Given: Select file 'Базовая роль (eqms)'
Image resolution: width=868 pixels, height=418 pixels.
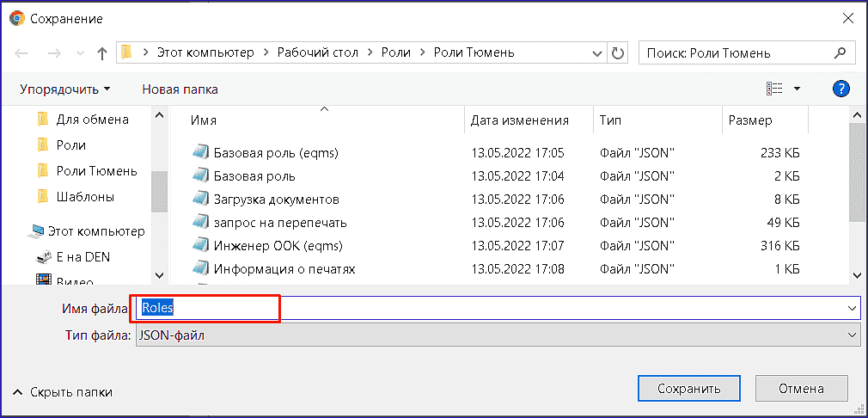Looking at the screenshot, I should pyautogui.click(x=276, y=153).
